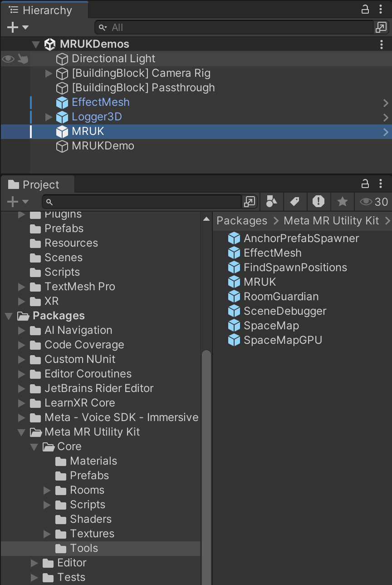This screenshot has width=392, height=585.
Task: Lock the Hierarchy panel with the padlock
Action: click(365, 10)
